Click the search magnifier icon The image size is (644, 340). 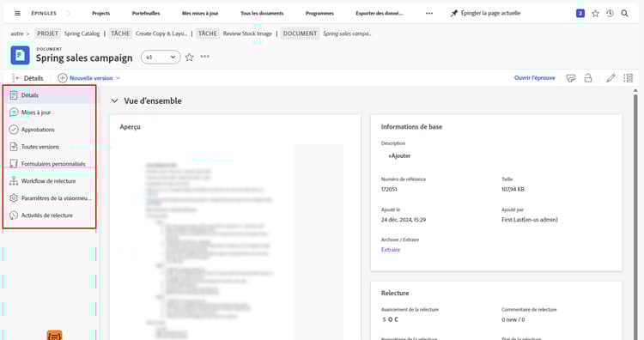pyautogui.click(x=624, y=13)
